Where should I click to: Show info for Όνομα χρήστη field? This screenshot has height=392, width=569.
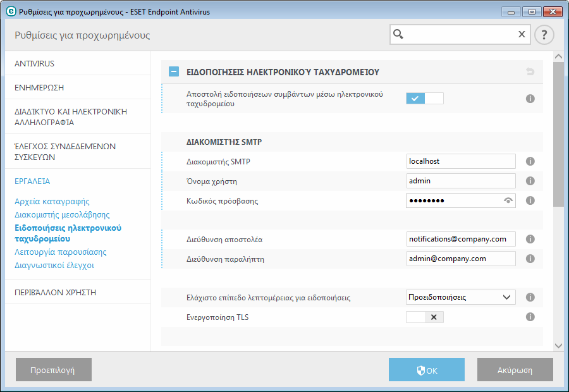[530, 181]
